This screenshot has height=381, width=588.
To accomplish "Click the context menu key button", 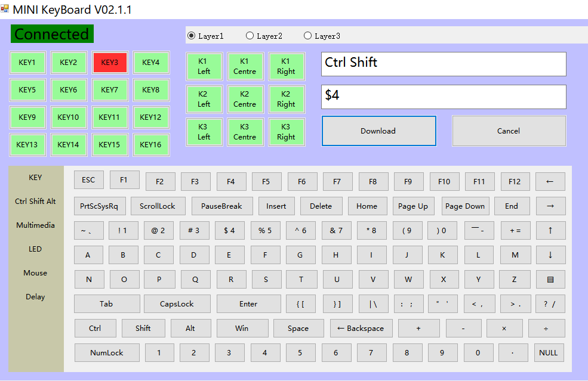I will click(x=550, y=280).
